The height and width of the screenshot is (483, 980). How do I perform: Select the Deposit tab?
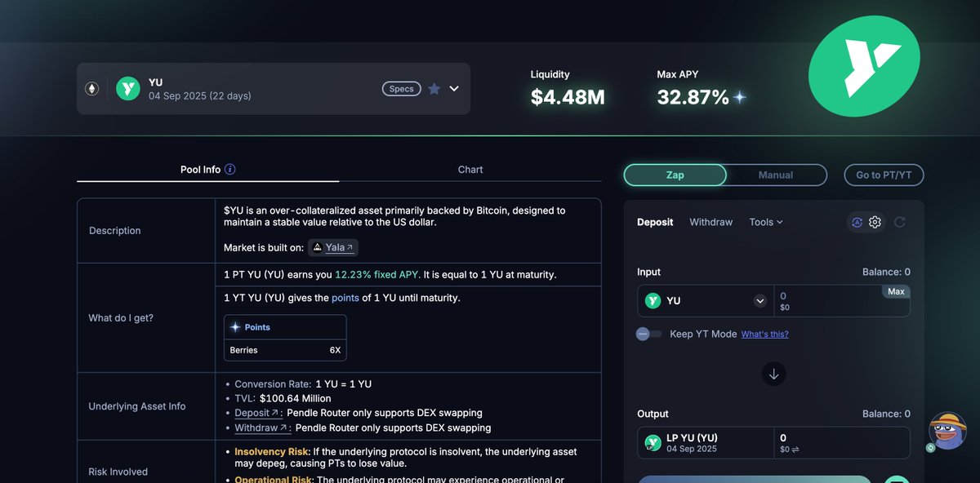point(655,222)
